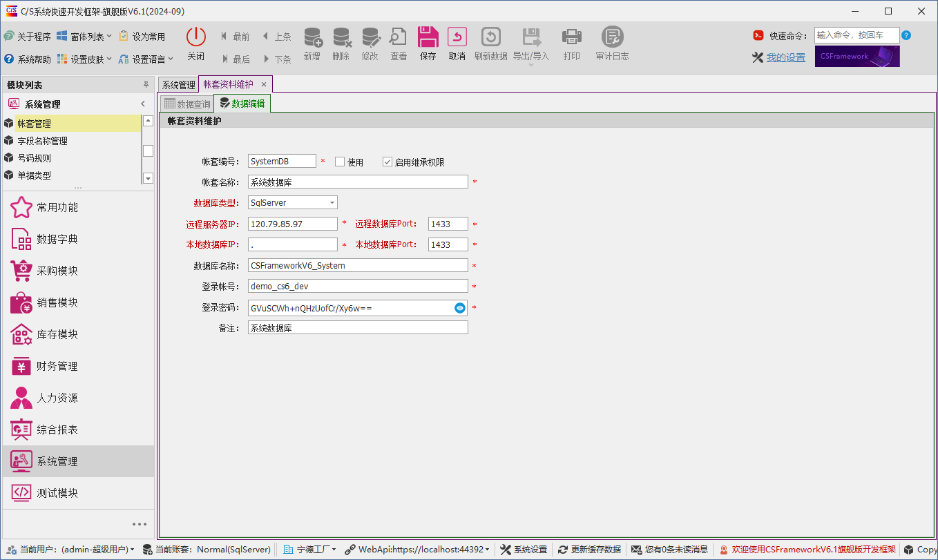
Task: Select 帐套管理 in module list
Action: point(72,124)
